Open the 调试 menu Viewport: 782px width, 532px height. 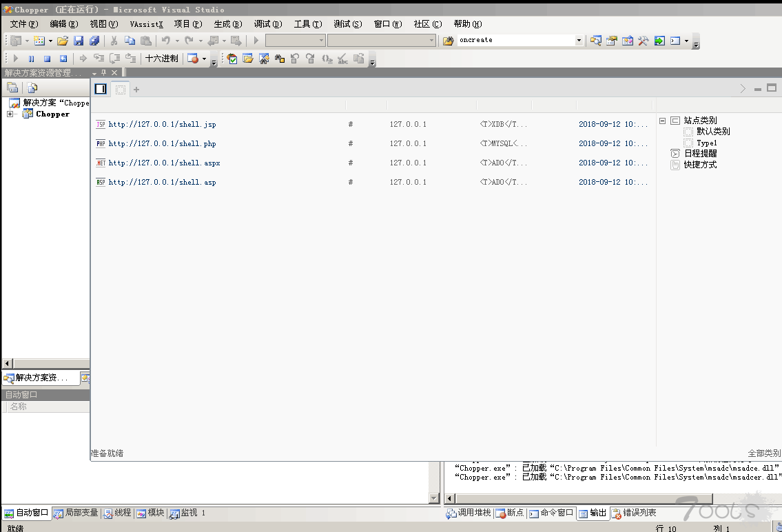[x=268, y=24]
